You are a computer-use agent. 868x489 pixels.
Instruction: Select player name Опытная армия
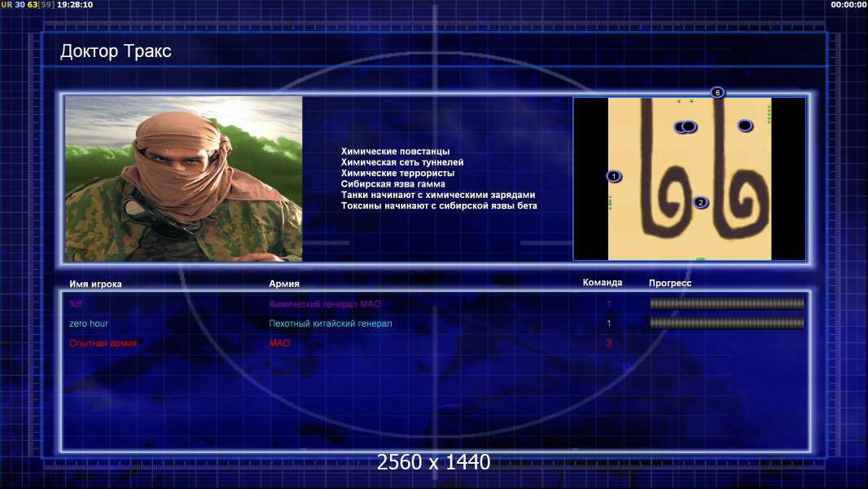(103, 343)
